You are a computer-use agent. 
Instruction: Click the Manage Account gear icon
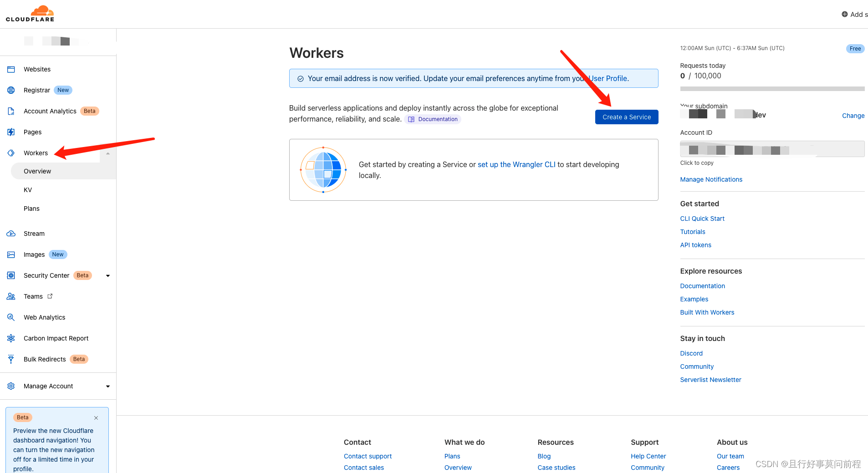click(11, 386)
